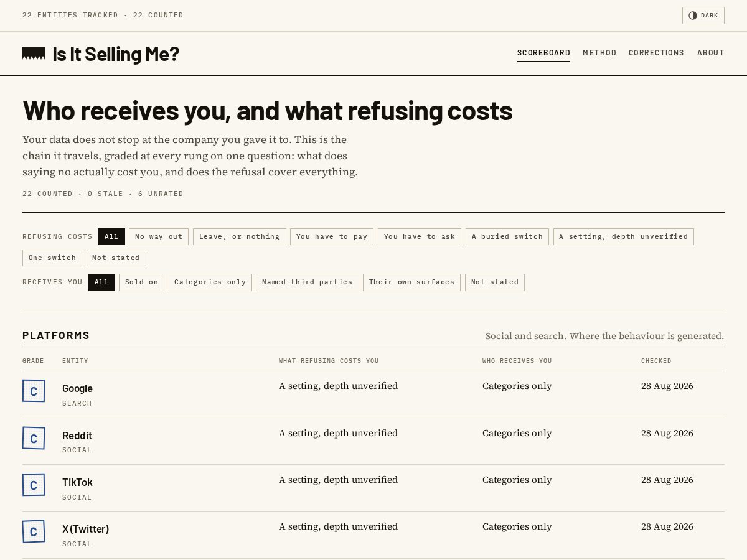This screenshot has height=560, width=747.
Task: Click the 22 counted · 0 stale · 6 unrated line
Action: 103,194
